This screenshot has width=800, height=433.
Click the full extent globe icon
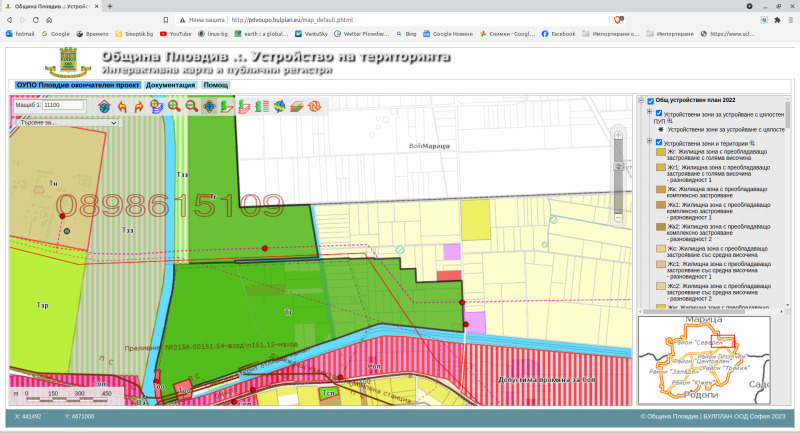(x=104, y=105)
